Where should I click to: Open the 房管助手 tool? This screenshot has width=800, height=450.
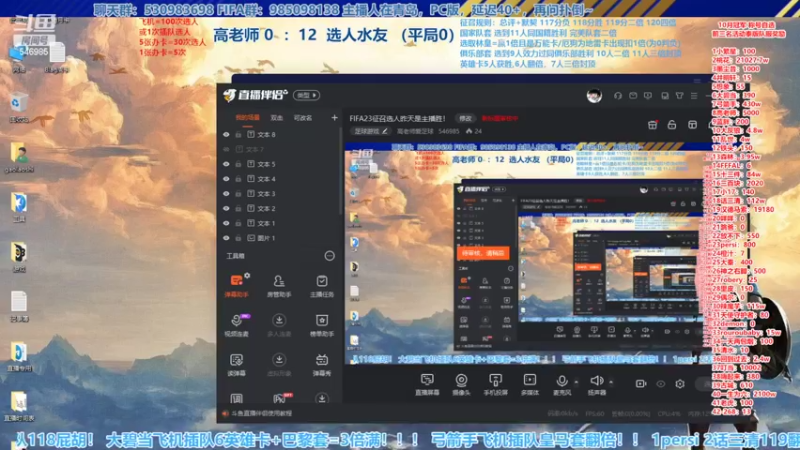(x=279, y=286)
